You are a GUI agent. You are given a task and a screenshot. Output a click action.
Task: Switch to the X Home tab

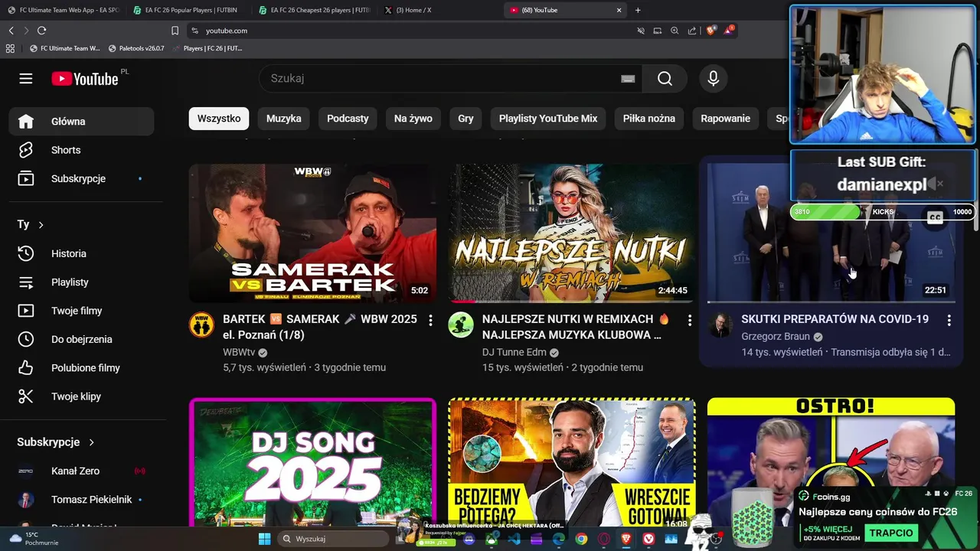coord(439,10)
